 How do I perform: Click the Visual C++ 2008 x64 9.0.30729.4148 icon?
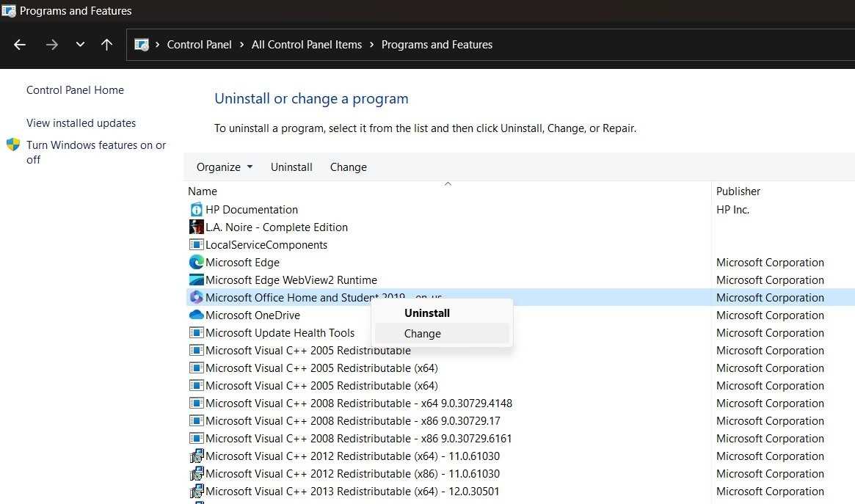click(196, 403)
